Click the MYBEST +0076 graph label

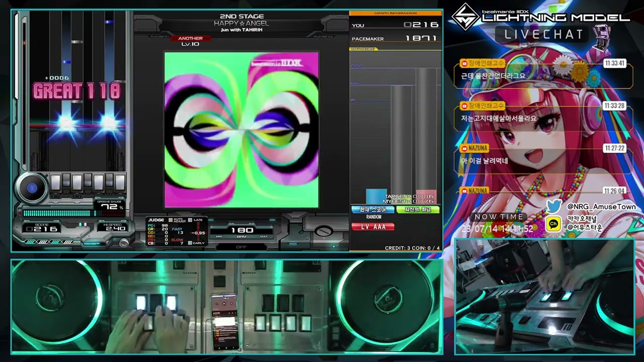(408, 202)
